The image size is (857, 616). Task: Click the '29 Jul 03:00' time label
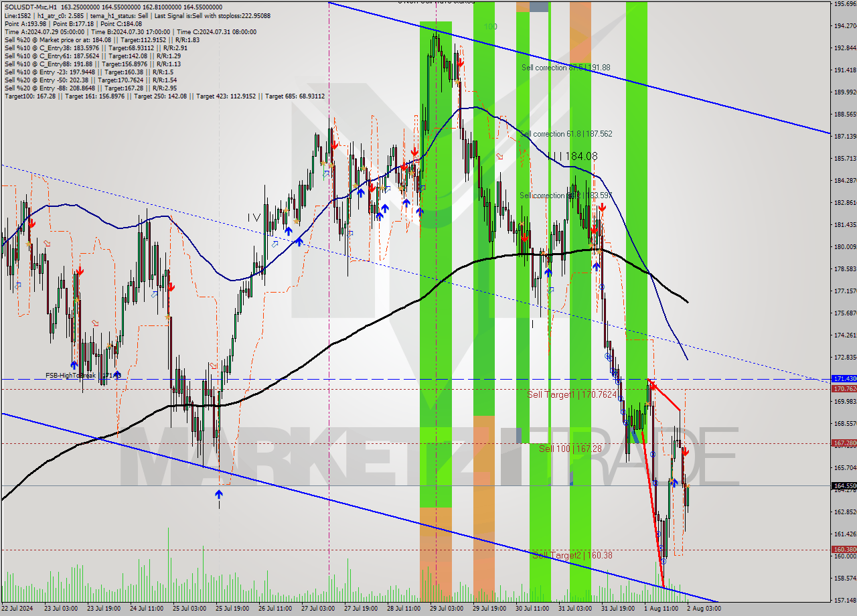tap(447, 609)
